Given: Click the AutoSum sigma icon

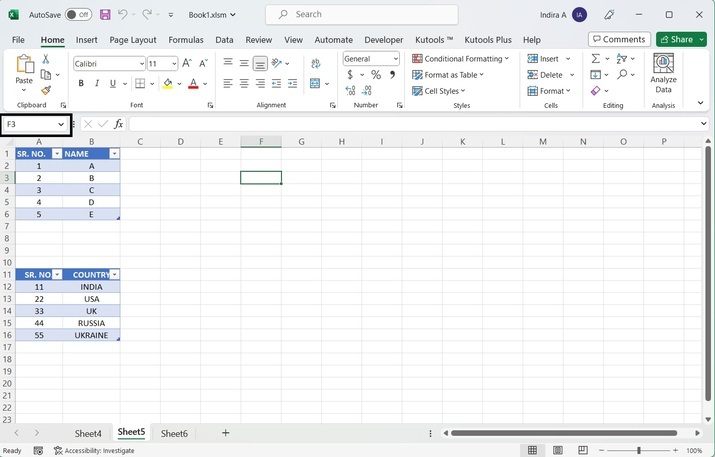Looking at the screenshot, I should tap(596, 59).
